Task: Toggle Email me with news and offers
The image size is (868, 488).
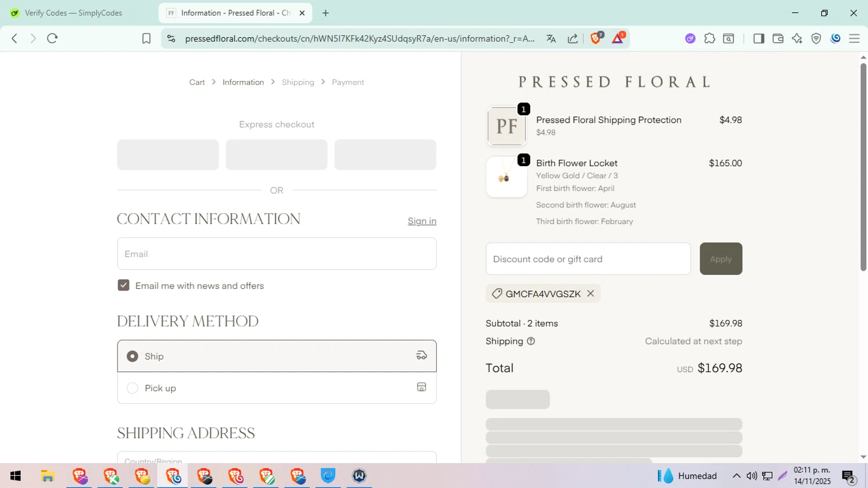Action: click(x=123, y=285)
